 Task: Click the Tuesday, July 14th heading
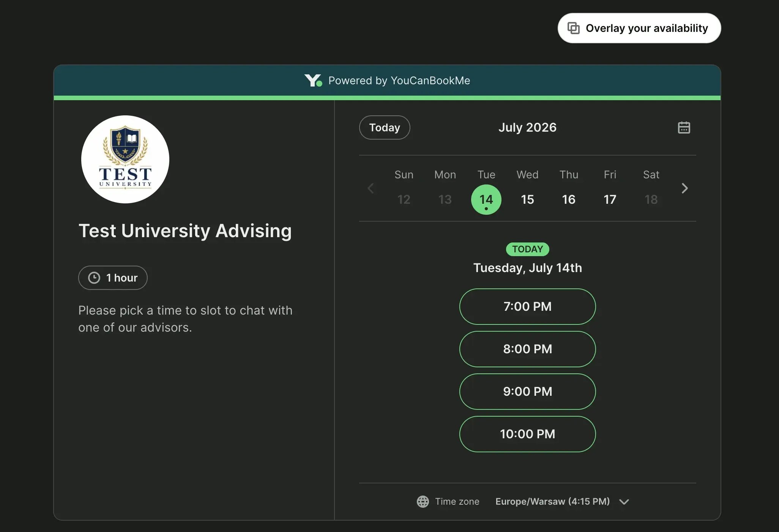[x=527, y=268]
